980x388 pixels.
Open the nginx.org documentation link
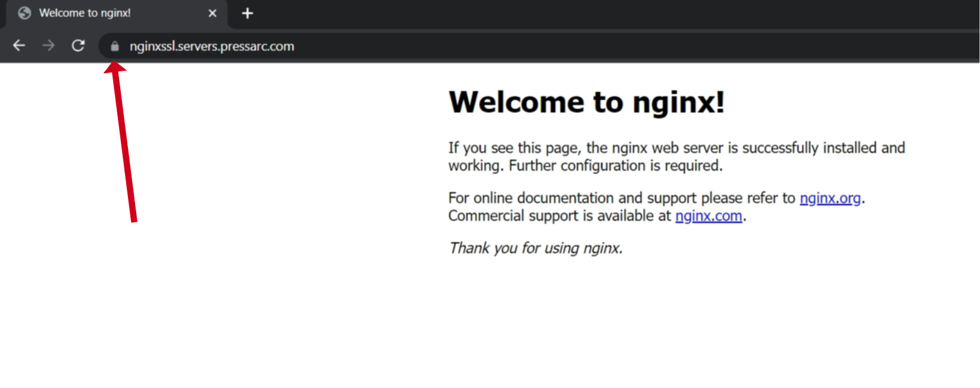click(830, 198)
